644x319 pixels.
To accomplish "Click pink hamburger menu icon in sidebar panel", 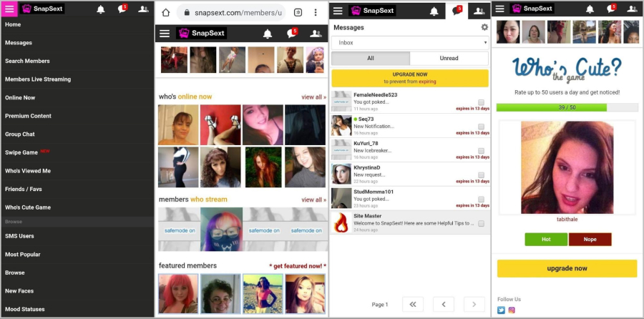I will 9,9.
